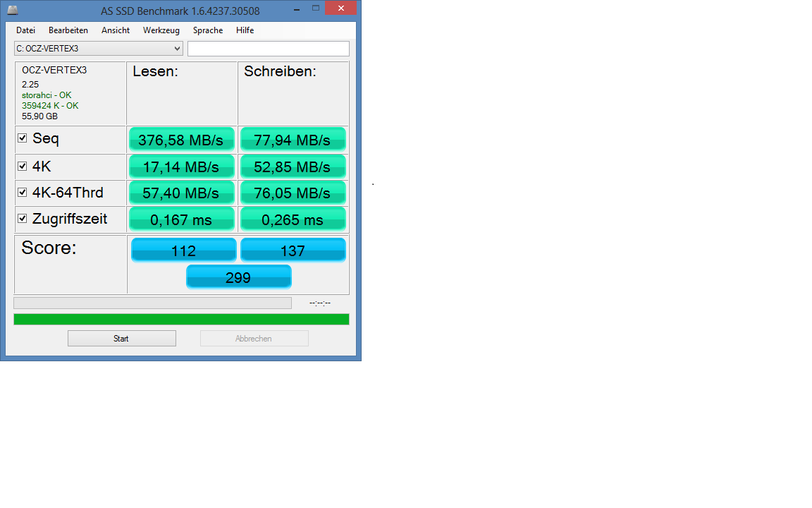Screen dimensions: 812x508
Task: Toggle the 4K-64Thrd test checkbox
Action: (x=23, y=193)
